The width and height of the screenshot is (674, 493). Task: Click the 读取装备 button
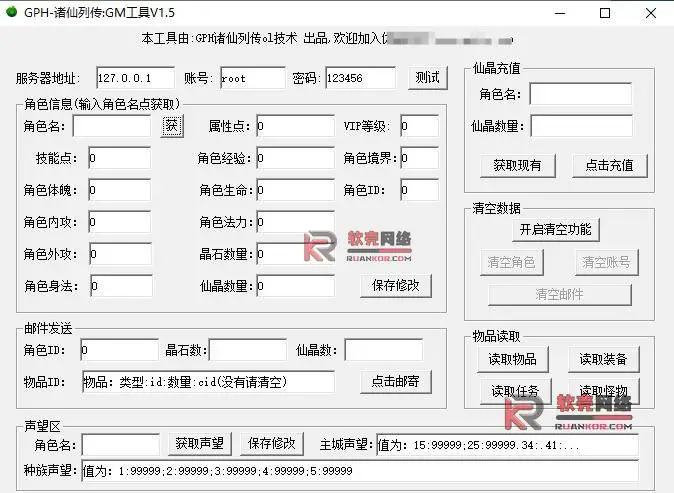coord(604,359)
